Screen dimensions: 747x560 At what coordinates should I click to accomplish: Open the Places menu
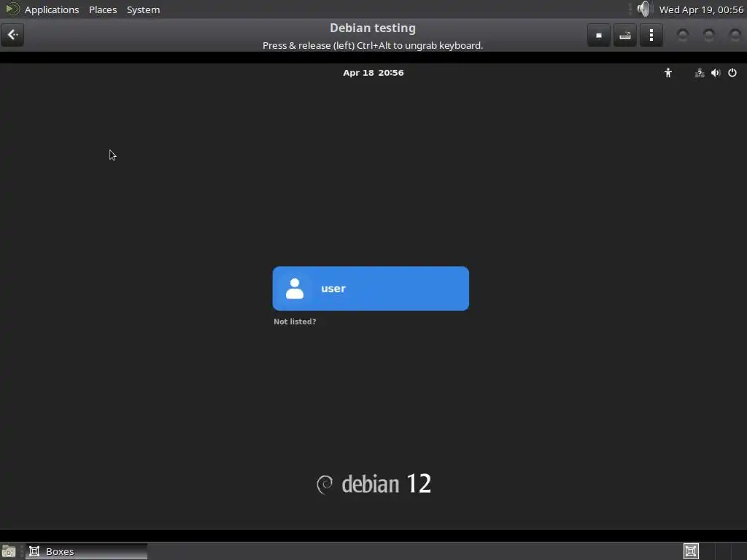pos(103,9)
